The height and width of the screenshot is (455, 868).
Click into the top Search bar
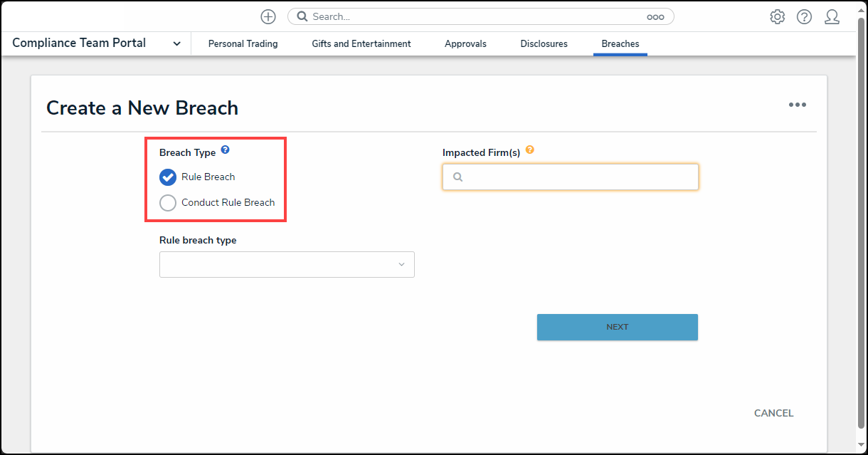pyautogui.click(x=470, y=16)
